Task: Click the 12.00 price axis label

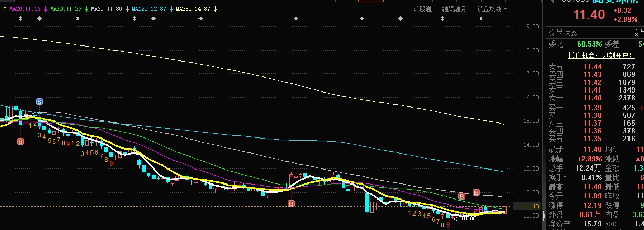Action: (x=531, y=192)
